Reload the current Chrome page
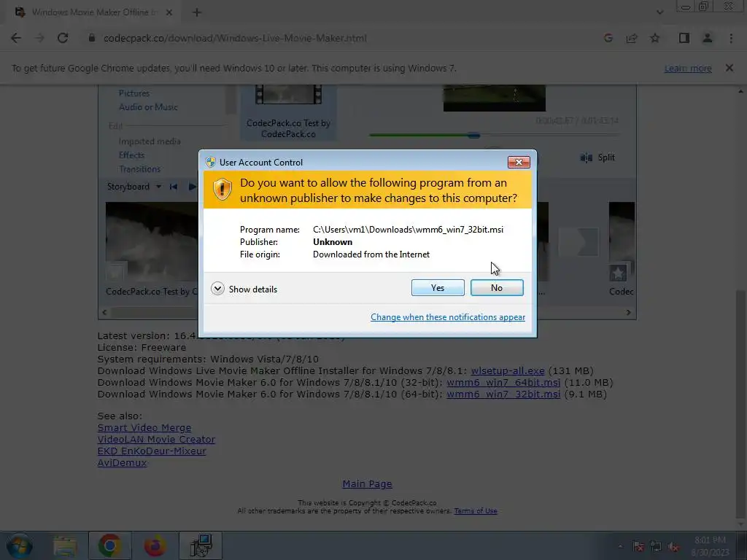This screenshot has height=560, width=747. pos(63,38)
